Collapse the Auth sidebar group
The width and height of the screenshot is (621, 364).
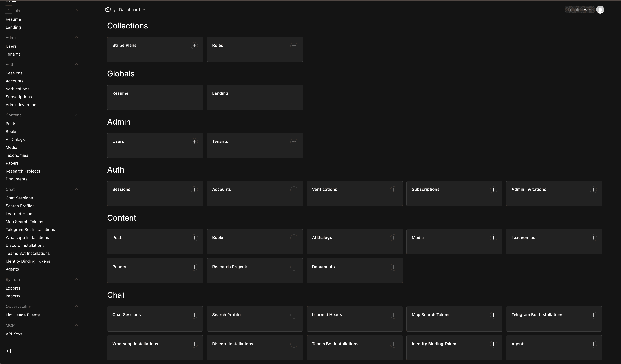coord(76,64)
